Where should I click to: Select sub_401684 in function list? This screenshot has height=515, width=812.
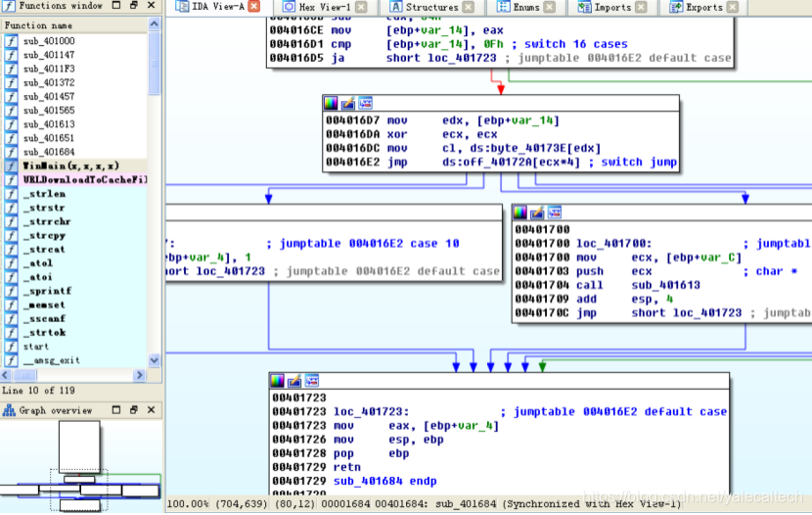(x=49, y=152)
